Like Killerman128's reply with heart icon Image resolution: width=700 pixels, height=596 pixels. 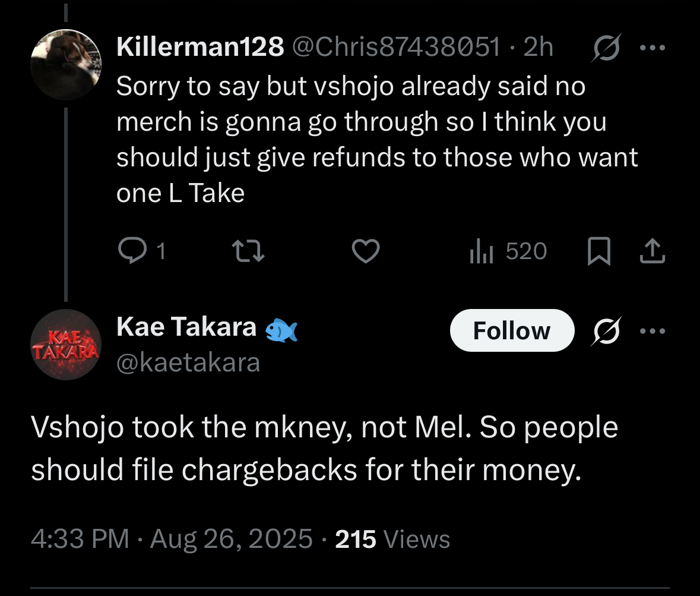tap(366, 251)
